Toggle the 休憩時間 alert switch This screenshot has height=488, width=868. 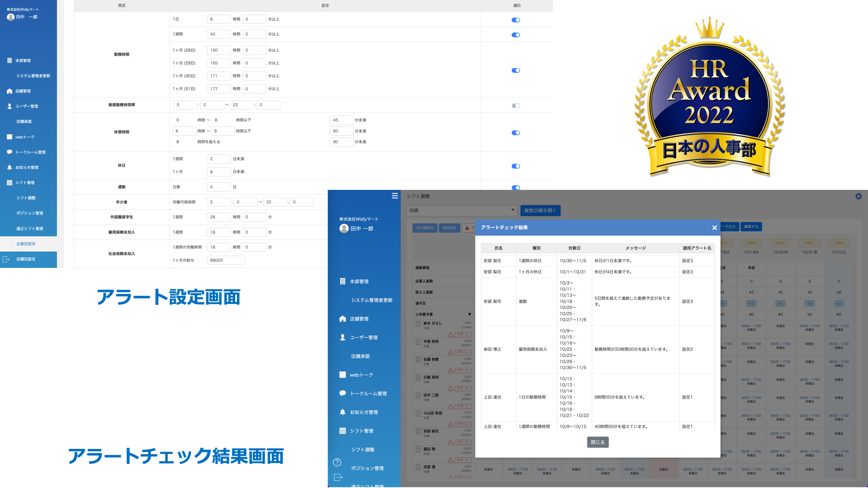[515, 132]
